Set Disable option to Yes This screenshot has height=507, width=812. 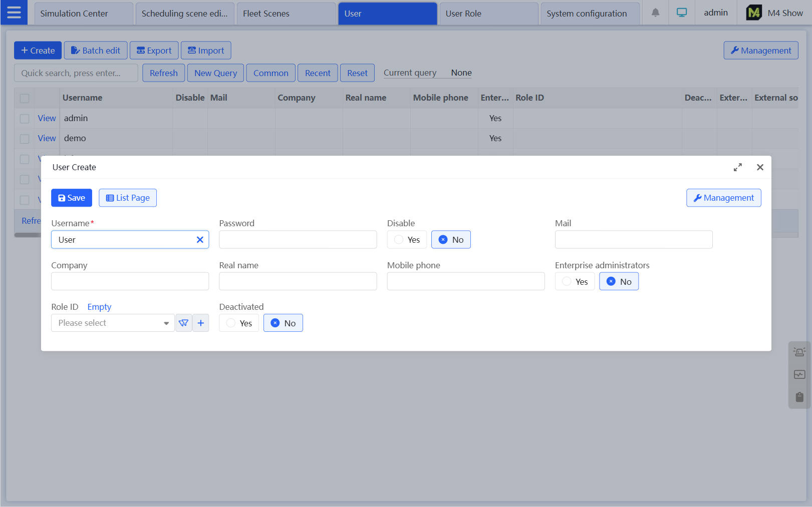coord(407,240)
